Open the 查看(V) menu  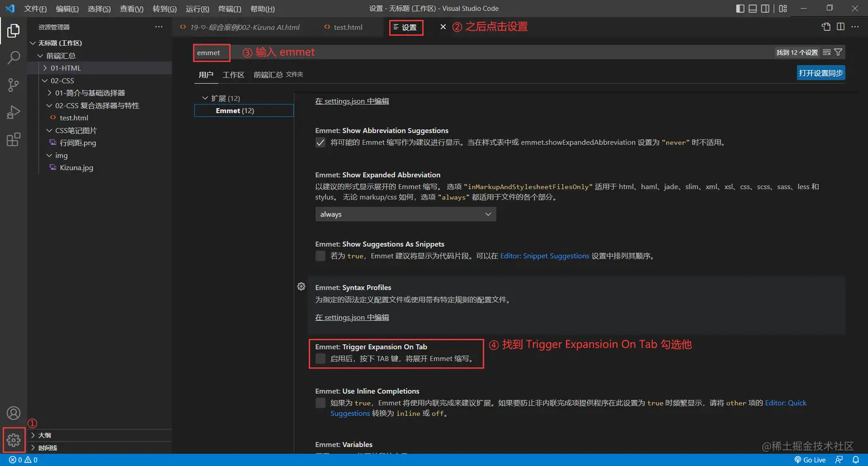coord(132,9)
